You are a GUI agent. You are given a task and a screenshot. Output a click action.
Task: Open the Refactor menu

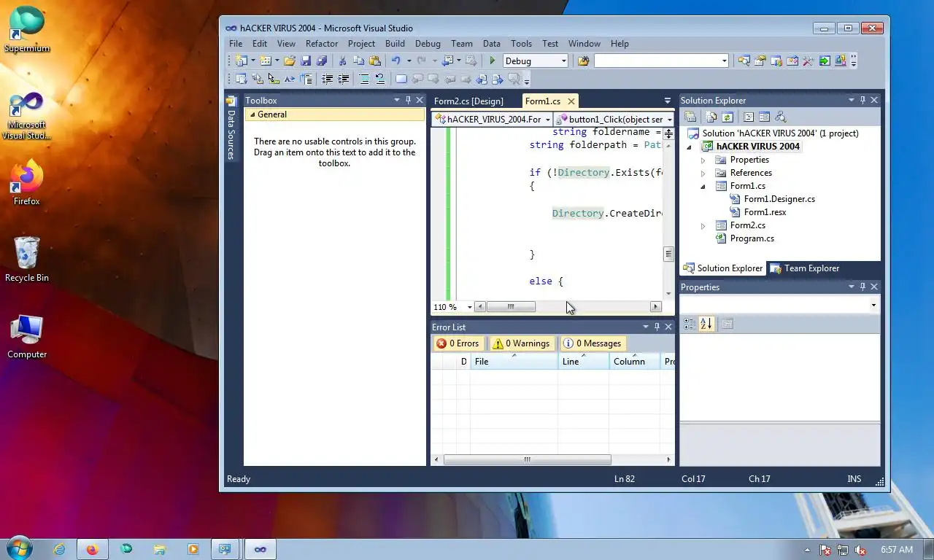tap(322, 44)
